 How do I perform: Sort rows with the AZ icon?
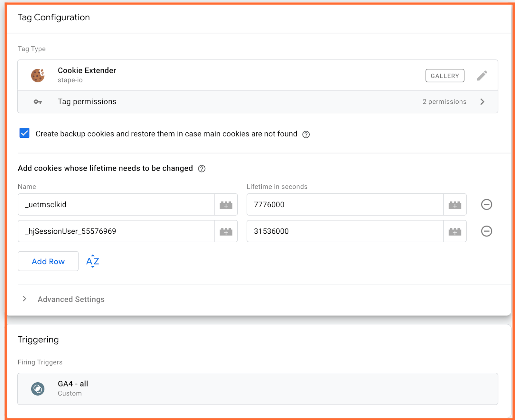(93, 261)
